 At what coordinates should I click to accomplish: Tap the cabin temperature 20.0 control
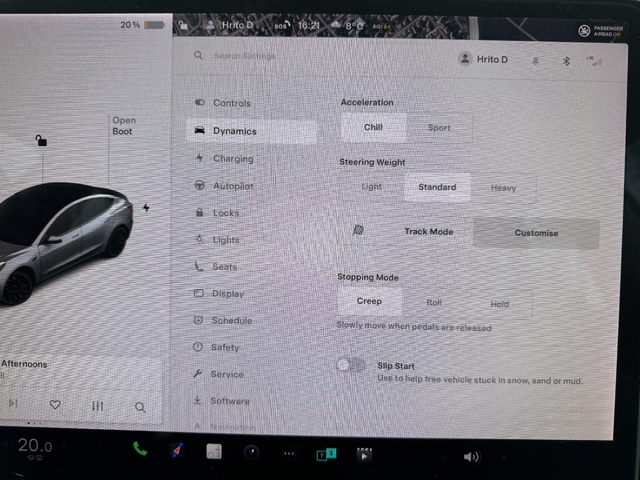click(x=34, y=446)
